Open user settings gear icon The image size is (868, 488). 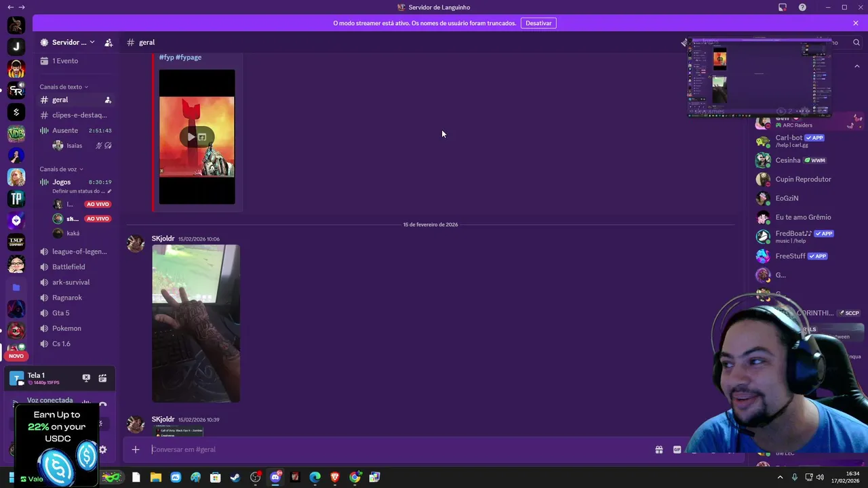(x=102, y=449)
